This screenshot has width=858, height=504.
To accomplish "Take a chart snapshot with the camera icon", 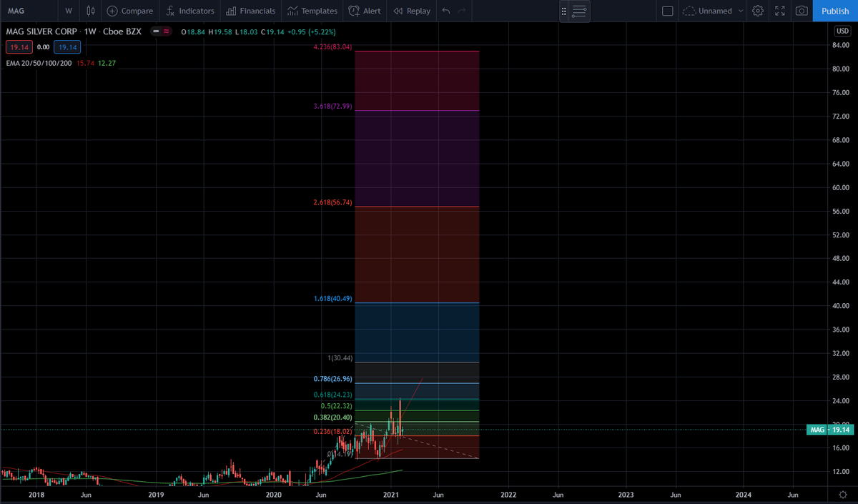I will [802, 11].
